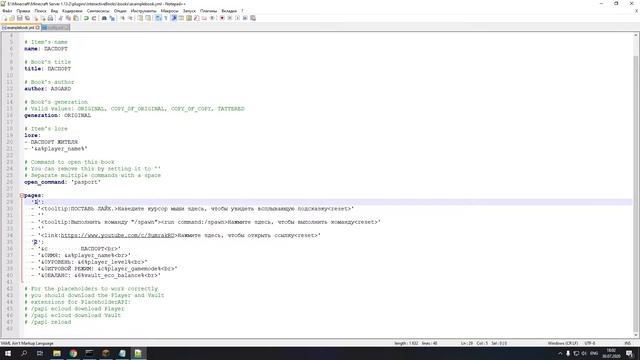Click the vertical scrollbar down arrow
The width and height of the screenshot is (640, 360).
point(636,335)
